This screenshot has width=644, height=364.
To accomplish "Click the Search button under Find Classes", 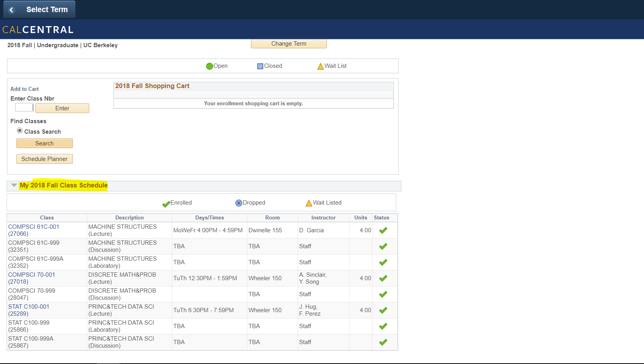I will [44, 143].
